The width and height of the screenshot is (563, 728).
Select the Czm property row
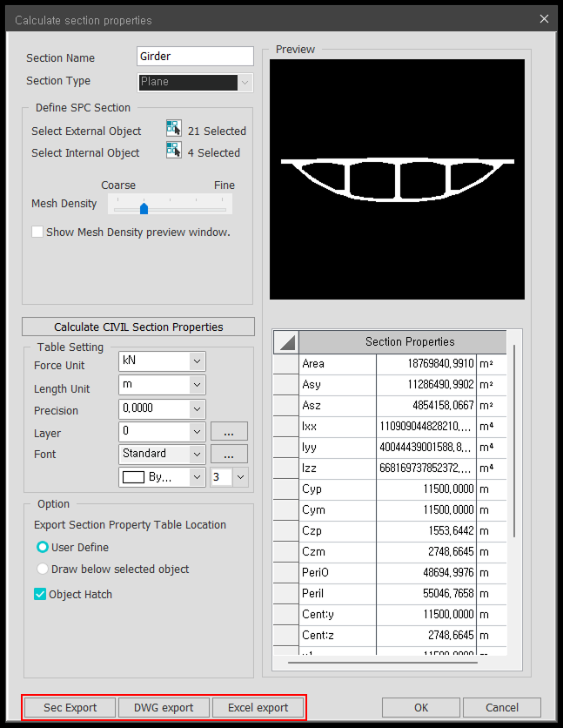tap(390, 551)
